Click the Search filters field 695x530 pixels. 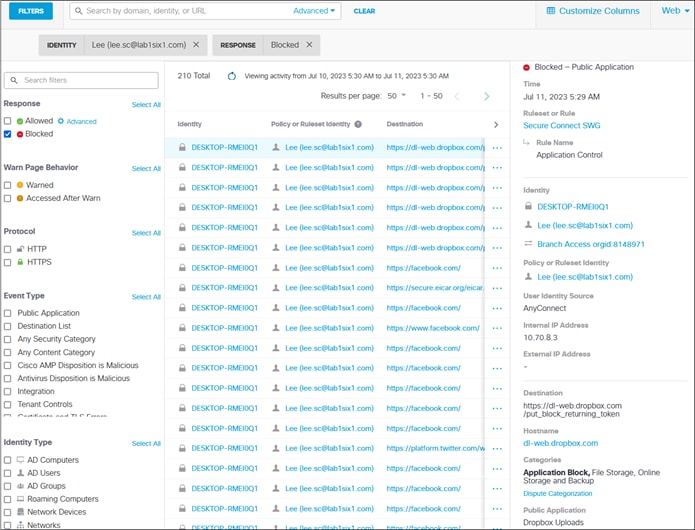click(81, 80)
